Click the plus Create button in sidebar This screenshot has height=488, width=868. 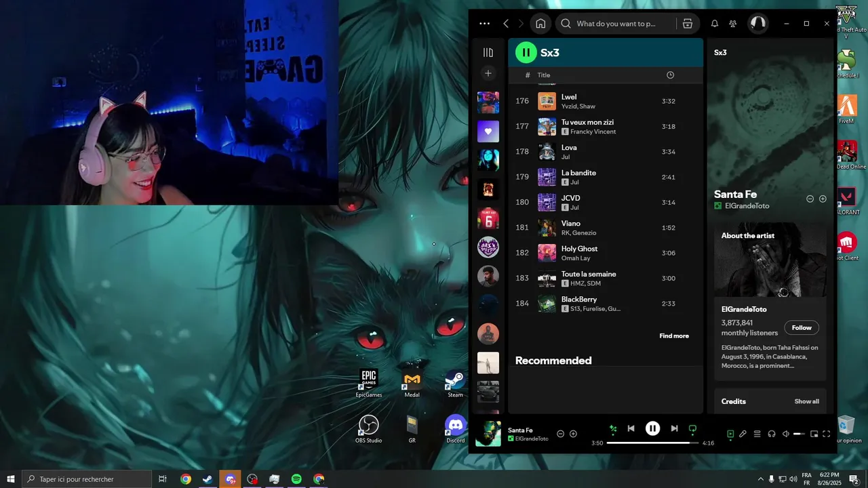[x=488, y=73]
